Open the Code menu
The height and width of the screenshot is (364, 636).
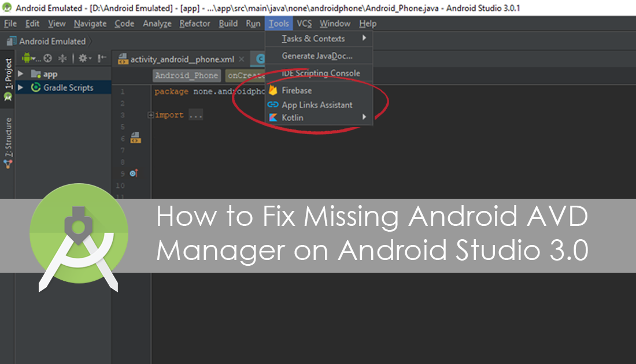[x=124, y=24]
